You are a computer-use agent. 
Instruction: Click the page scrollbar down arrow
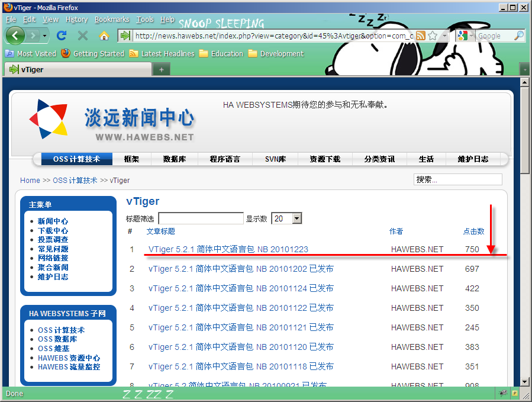524,382
